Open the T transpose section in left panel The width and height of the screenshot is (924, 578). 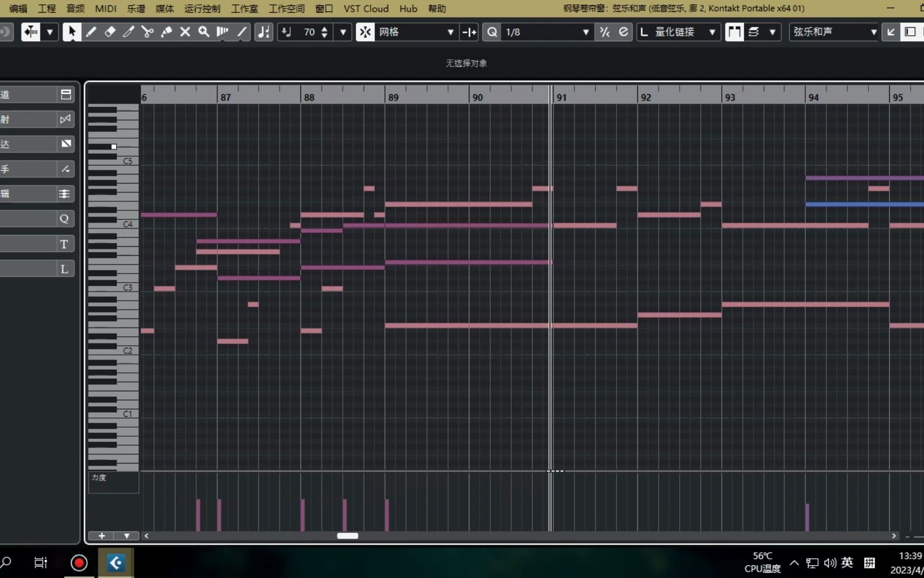tap(64, 244)
